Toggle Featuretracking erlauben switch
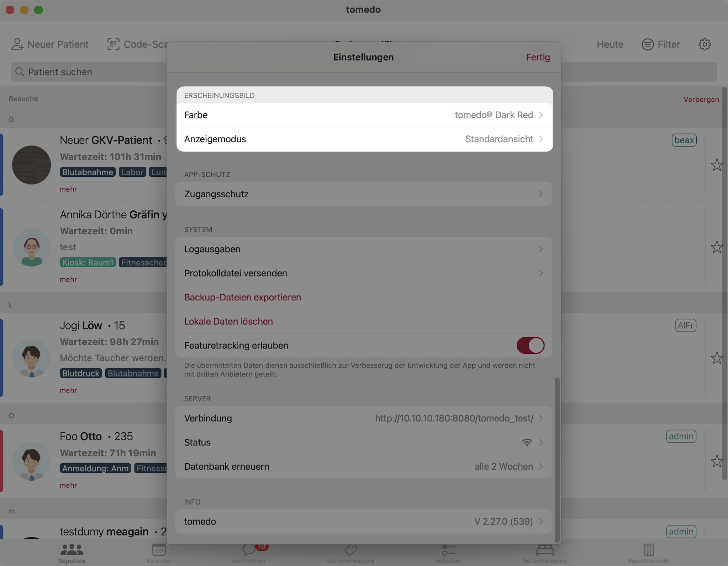 click(531, 345)
